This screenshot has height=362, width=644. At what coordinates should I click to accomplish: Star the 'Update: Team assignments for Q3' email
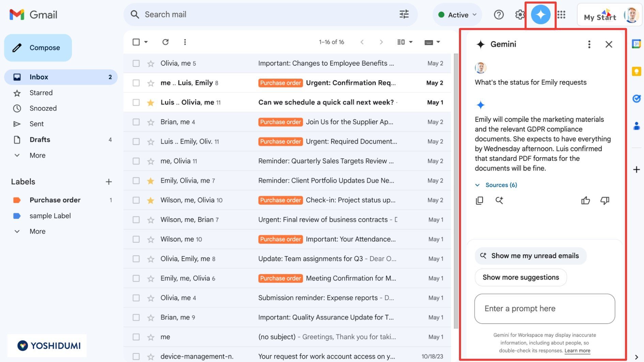click(x=151, y=259)
